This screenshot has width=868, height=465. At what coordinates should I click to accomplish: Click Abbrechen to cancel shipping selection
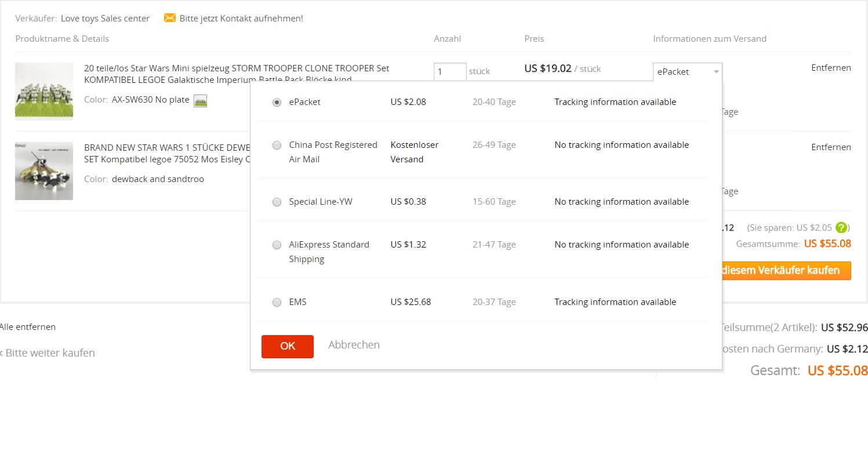pyautogui.click(x=354, y=345)
